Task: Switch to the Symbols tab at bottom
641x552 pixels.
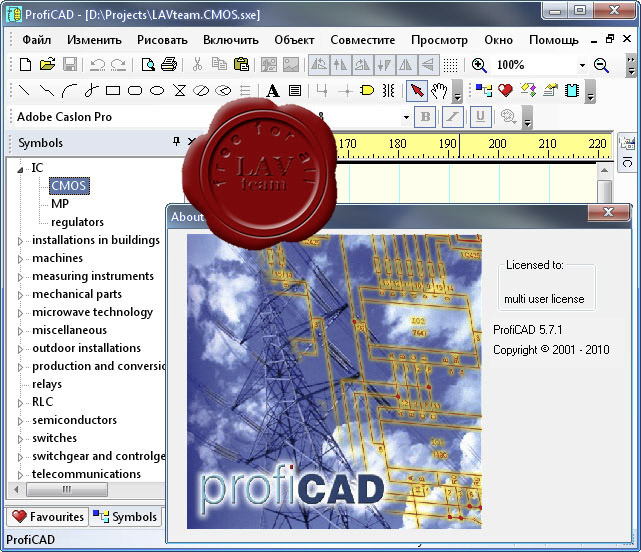Action: click(125, 517)
